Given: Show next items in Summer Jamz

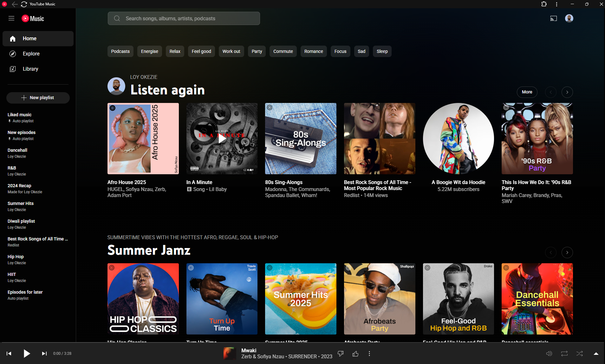Looking at the screenshot, I should point(567,252).
